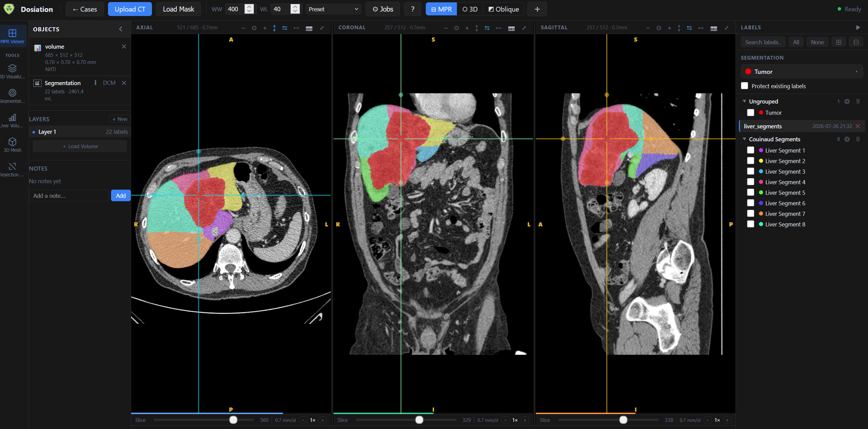
Task: Open the MPR Viewer sidebar tool
Action: tap(13, 36)
